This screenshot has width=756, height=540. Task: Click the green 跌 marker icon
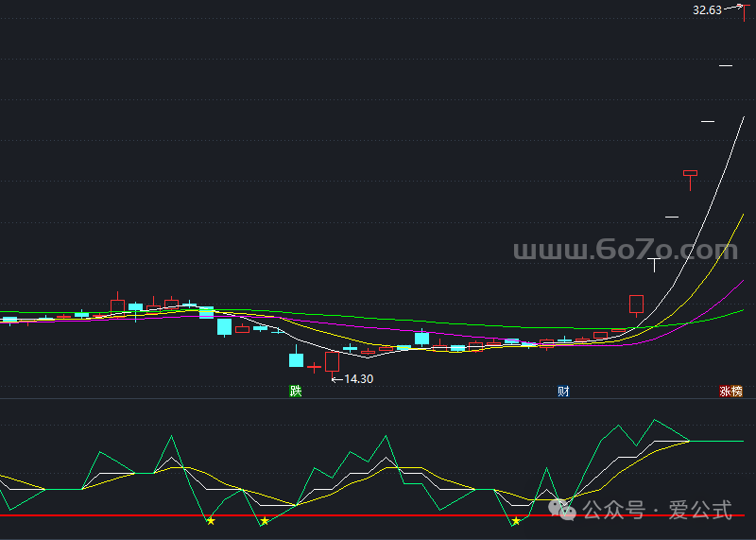click(x=296, y=391)
